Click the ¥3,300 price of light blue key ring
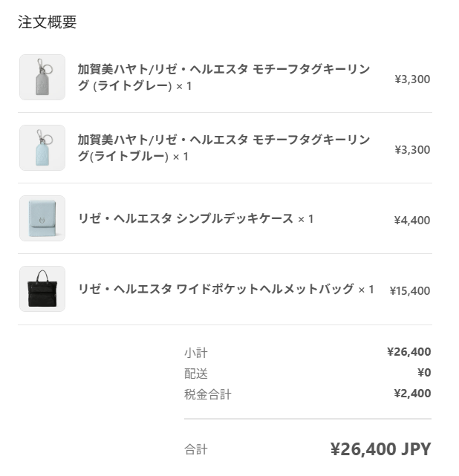Viewport: 459px width, 476px height. [x=412, y=150]
